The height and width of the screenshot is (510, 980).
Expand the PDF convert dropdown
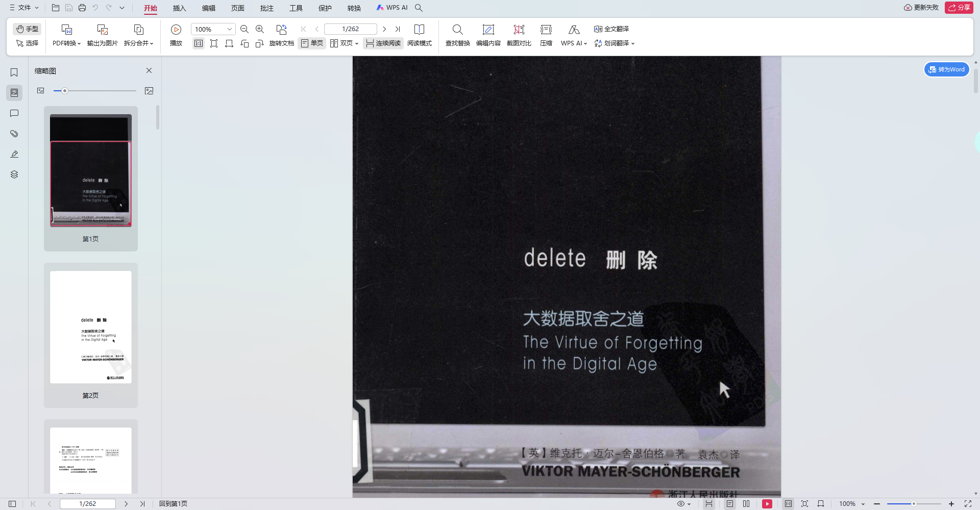point(66,43)
